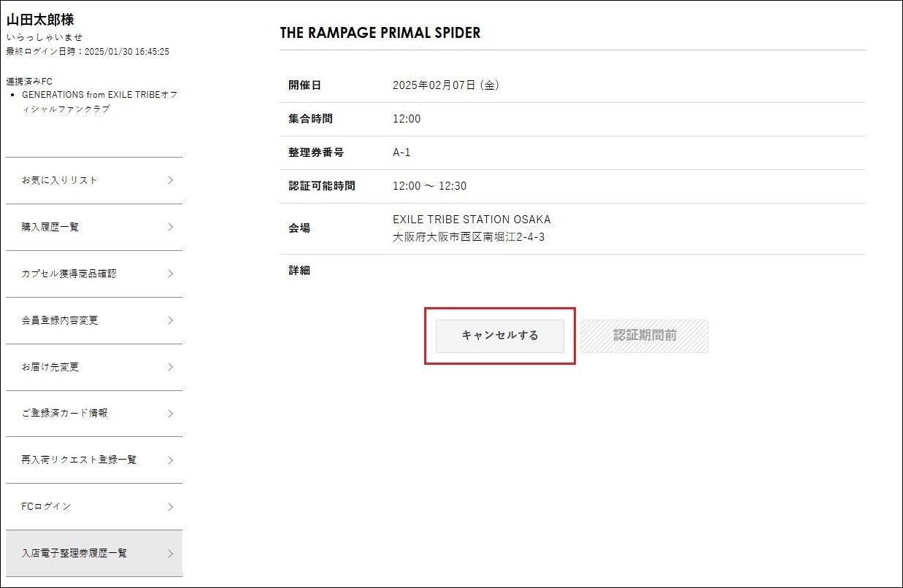Click the 開催日 label
This screenshot has width=903, height=588.
304,85
